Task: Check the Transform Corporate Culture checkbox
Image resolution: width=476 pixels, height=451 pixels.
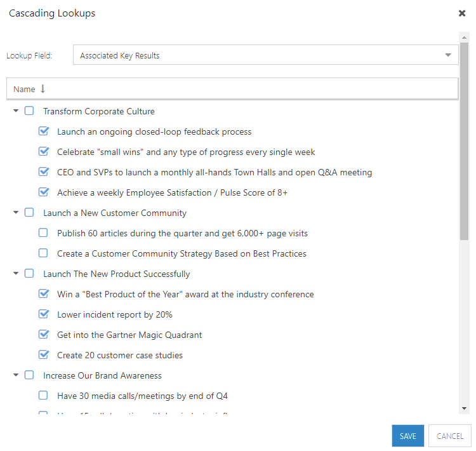Action: point(29,111)
